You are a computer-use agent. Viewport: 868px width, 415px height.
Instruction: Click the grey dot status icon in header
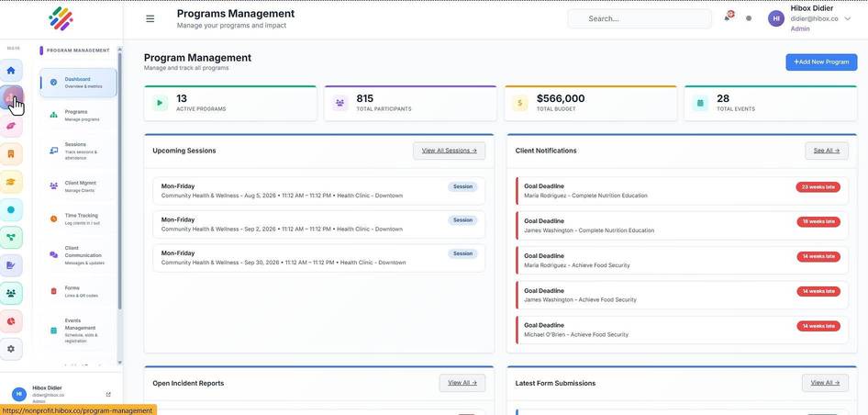(x=749, y=18)
